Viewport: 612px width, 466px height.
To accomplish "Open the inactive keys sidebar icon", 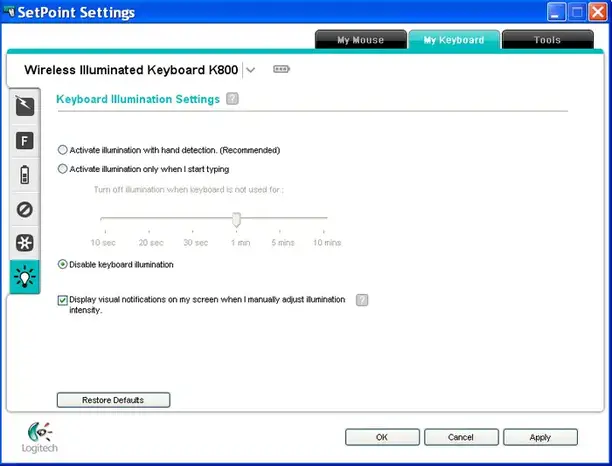I will pyautogui.click(x=25, y=209).
